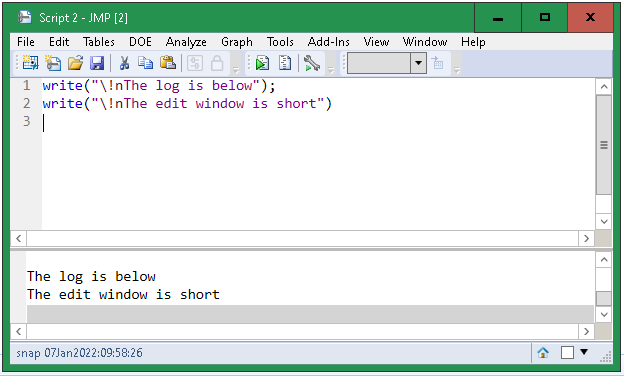624x376 pixels.
Task: Click the greyed-out sliders toolbar icon
Action: click(x=195, y=63)
